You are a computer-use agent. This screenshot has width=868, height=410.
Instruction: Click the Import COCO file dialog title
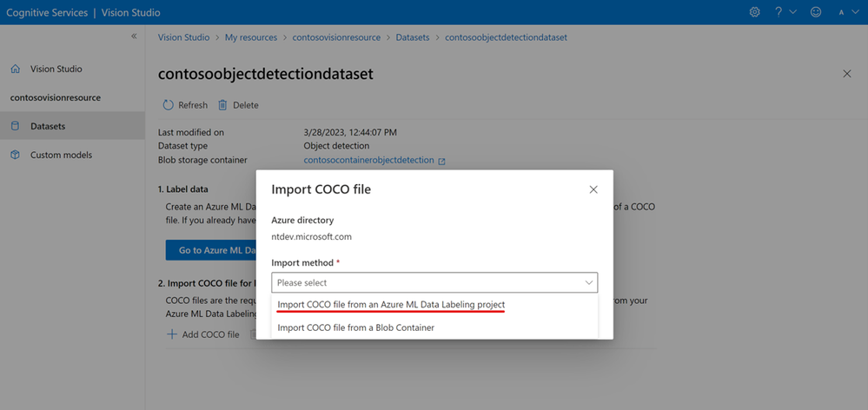tap(321, 189)
